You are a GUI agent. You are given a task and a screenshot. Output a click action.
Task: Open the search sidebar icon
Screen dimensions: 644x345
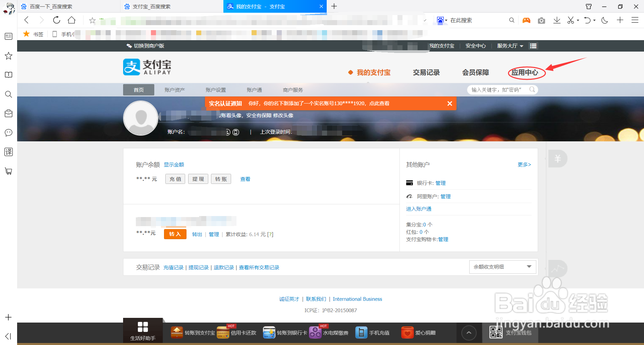[x=9, y=94]
